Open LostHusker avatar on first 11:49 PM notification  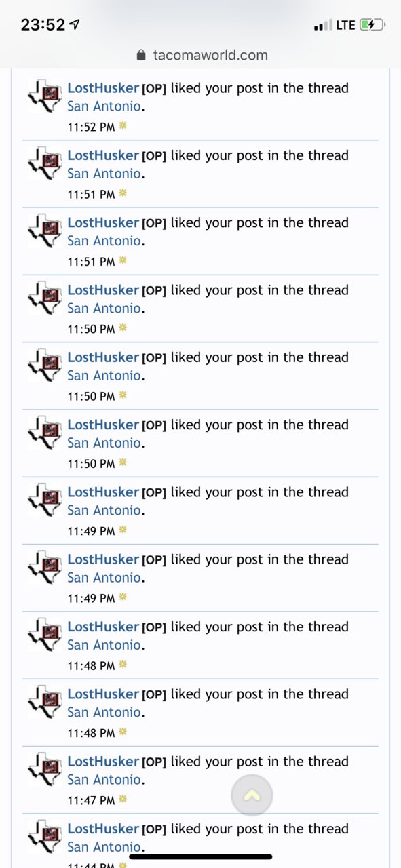44,501
